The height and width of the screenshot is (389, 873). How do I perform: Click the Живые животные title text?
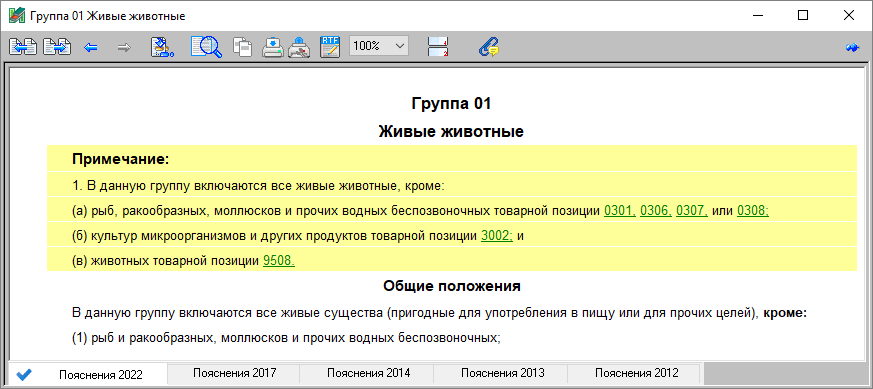tap(451, 132)
